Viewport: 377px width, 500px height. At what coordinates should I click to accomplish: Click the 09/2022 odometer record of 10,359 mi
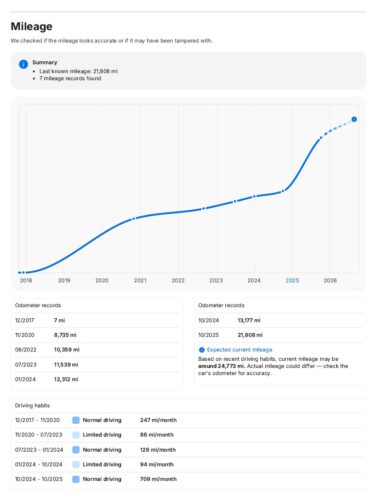97,350
